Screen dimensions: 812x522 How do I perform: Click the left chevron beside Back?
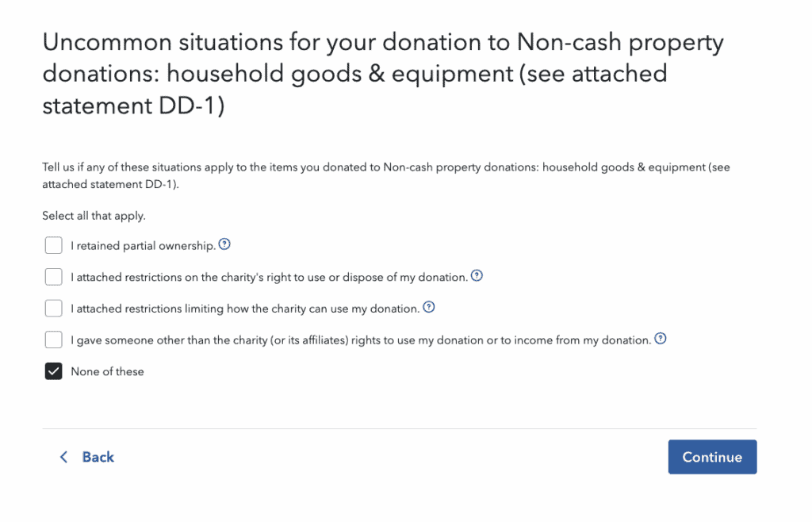point(64,457)
